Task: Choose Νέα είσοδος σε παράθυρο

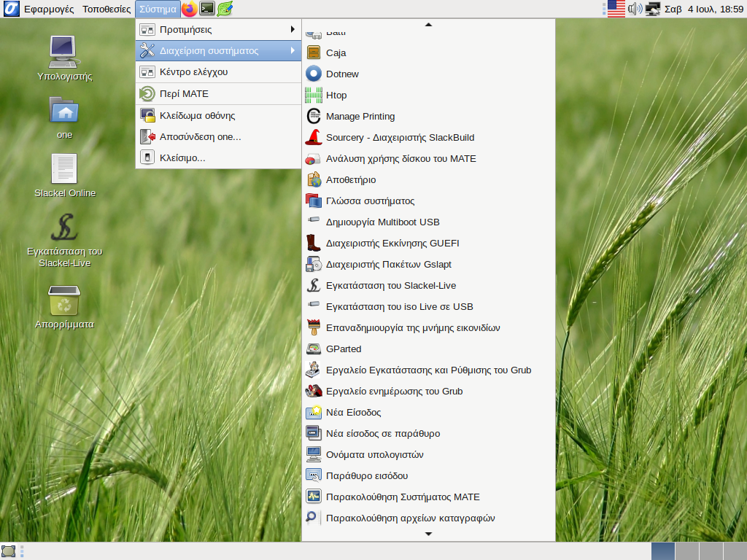Action: pos(428,433)
